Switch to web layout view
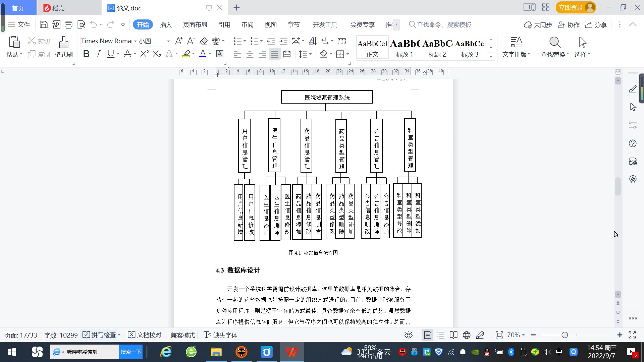 [x=467, y=335]
